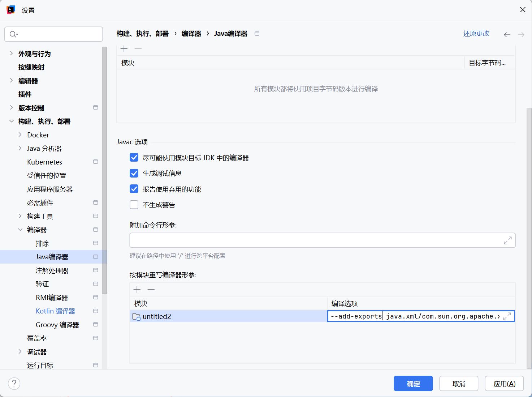
Task: Expand the 附加命令行形参 field editor
Action: (x=508, y=240)
